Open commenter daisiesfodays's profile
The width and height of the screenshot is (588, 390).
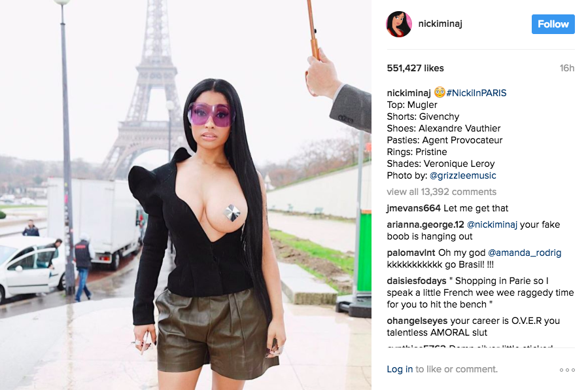417,281
